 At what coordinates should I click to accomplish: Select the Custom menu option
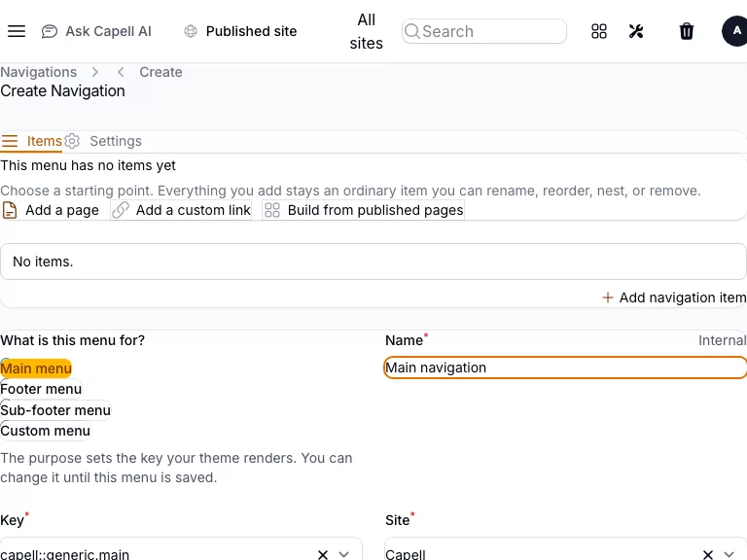pyautogui.click(x=46, y=431)
